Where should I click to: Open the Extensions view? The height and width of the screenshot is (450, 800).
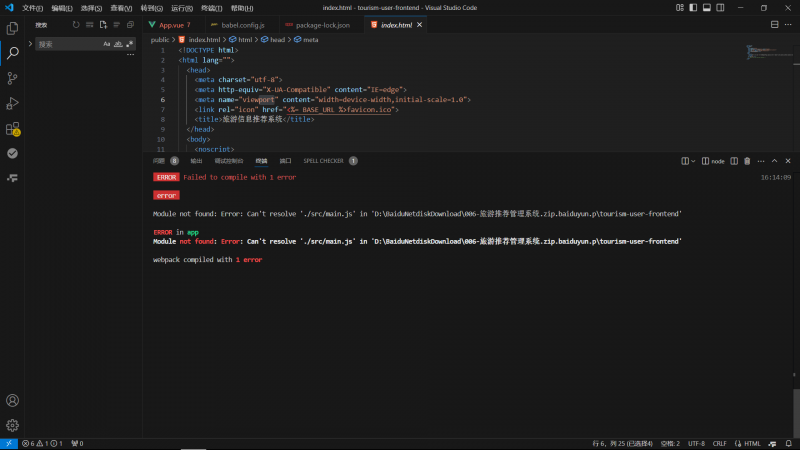point(12,129)
